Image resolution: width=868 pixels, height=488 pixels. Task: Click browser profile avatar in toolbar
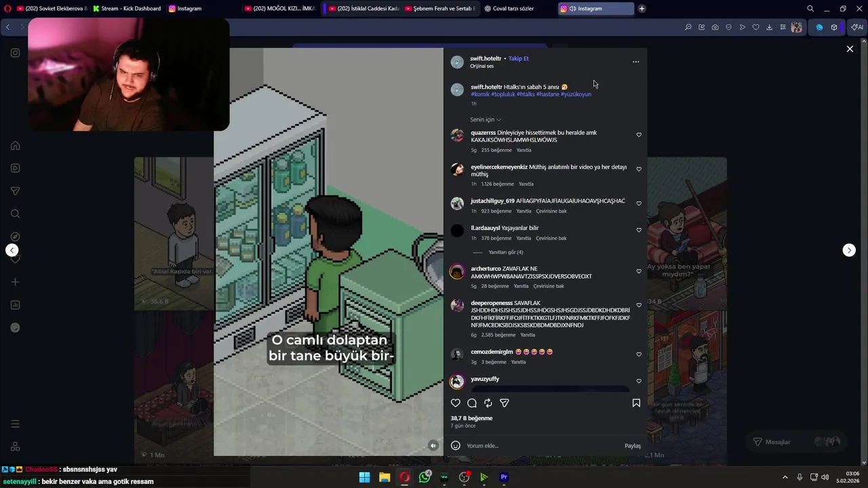(x=797, y=27)
